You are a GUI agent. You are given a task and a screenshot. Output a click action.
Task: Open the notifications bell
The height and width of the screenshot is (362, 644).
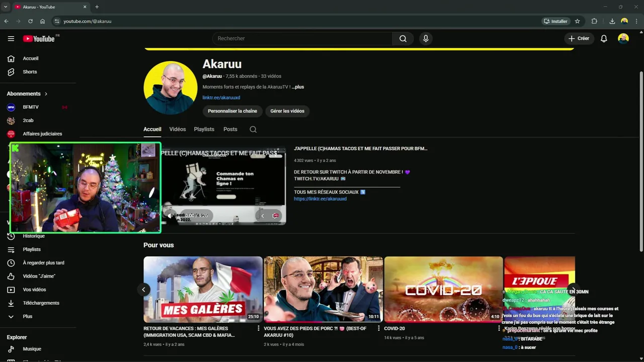(604, 39)
